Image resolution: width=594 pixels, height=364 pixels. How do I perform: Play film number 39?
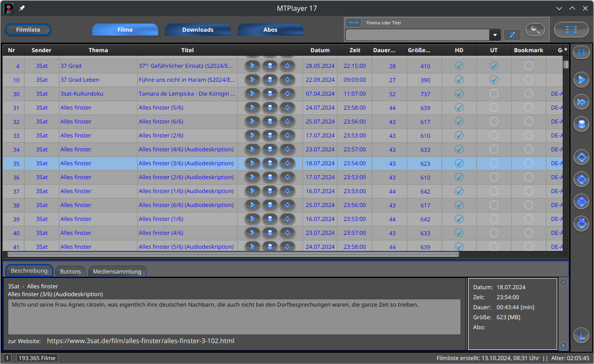coord(253,219)
